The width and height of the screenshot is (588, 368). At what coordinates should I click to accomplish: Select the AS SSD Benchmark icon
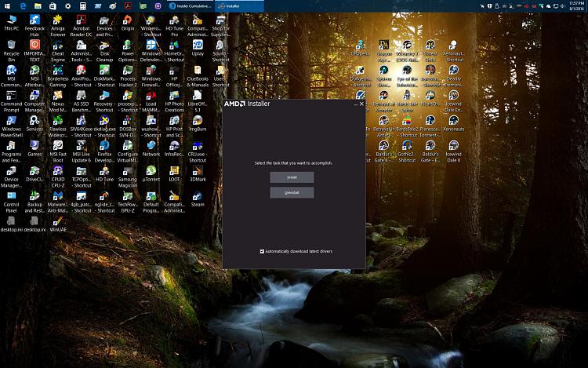(81, 101)
